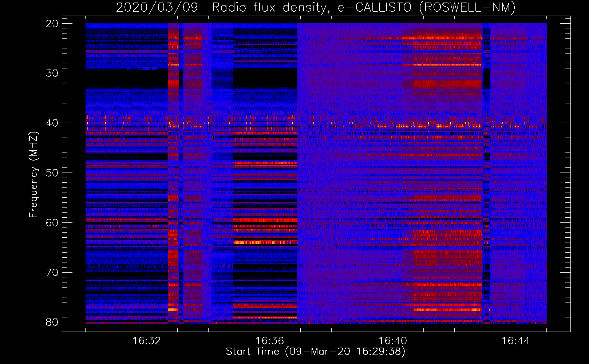Click the "Frequency (MHZ)" axis label

tap(33, 175)
